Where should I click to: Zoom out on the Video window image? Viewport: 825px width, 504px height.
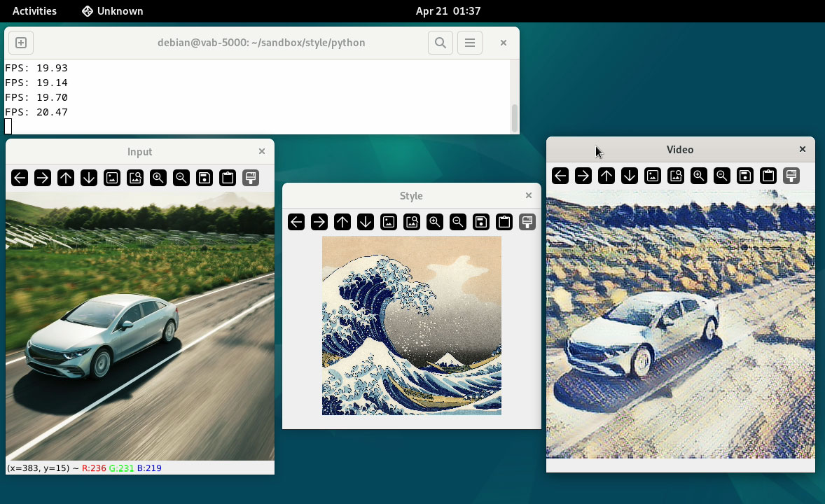click(x=722, y=176)
